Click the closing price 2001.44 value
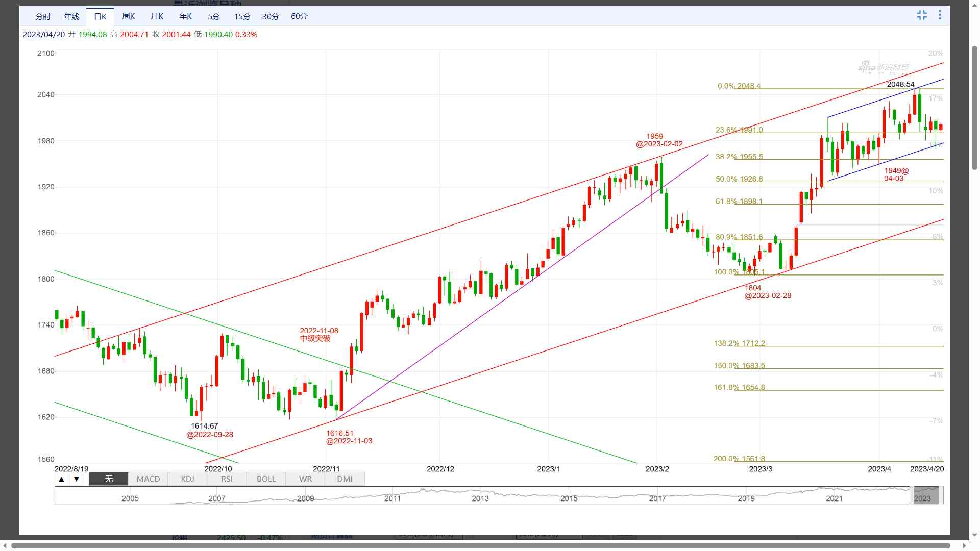The width and height of the screenshot is (980, 551). 176,35
